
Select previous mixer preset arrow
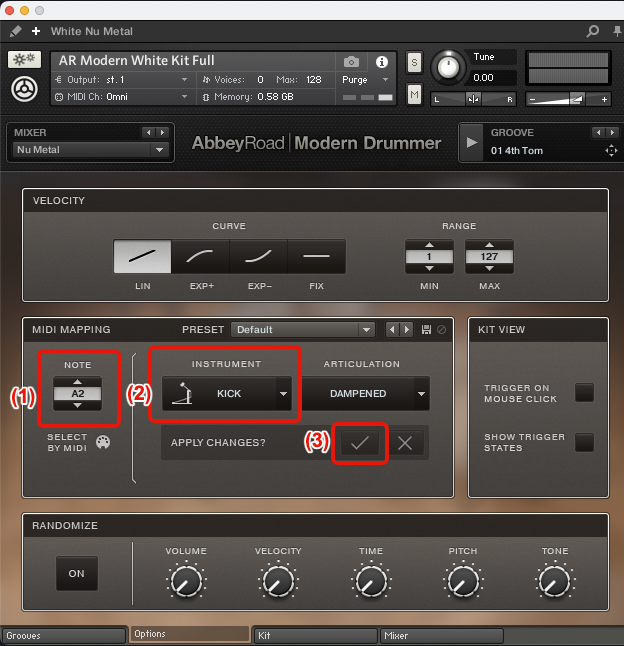tap(149, 132)
